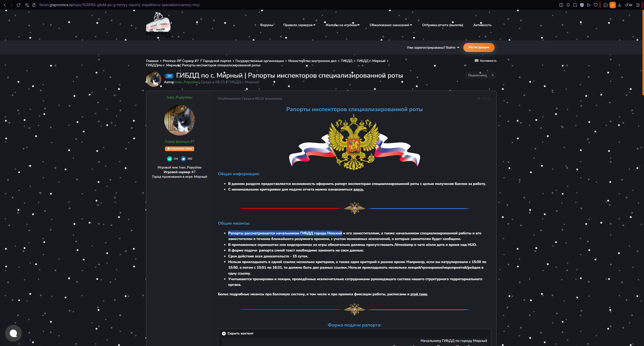The height and width of the screenshot is (346, 644).
Task: Open the 'Форумы' menu item
Action: (x=266, y=25)
